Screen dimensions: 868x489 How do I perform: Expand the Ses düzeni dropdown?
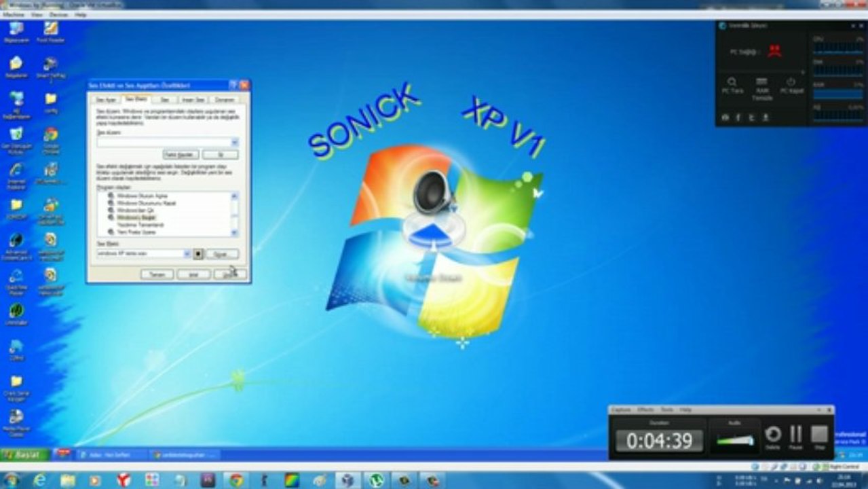(x=235, y=142)
